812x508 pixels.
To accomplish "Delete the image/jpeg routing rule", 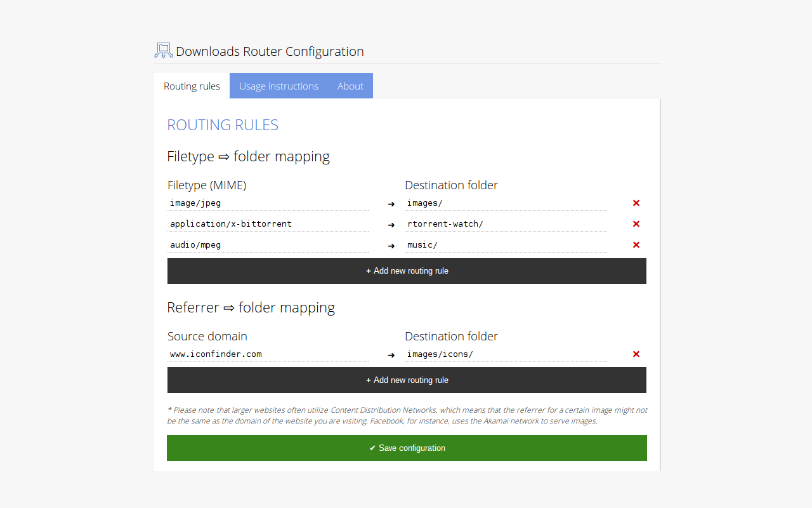I will (x=636, y=203).
